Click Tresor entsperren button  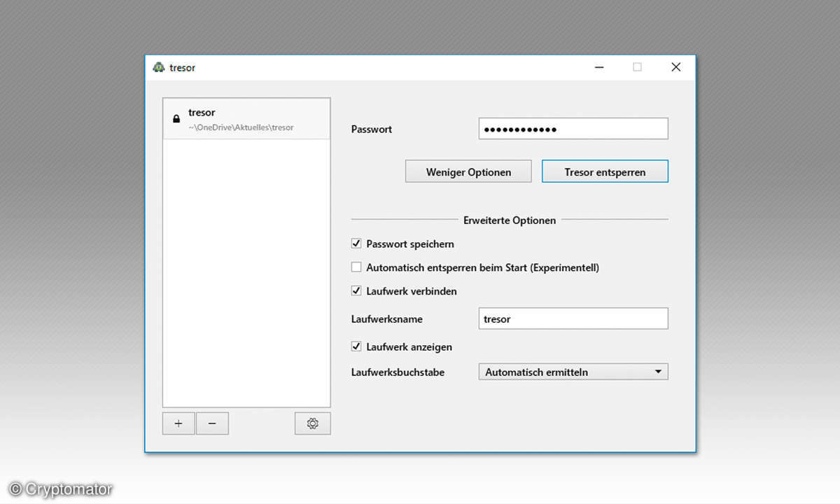coord(605,171)
